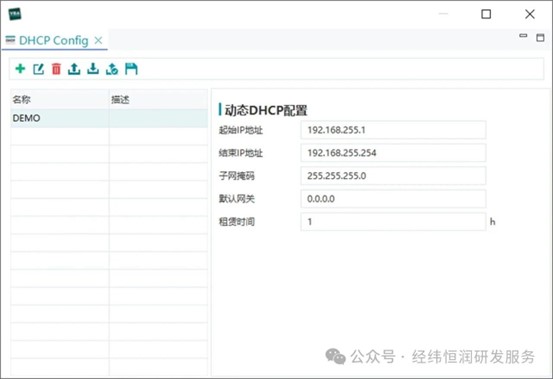Click the 动态DHCP配置 heading
This screenshot has height=379, width=553.
pos(266,110)
